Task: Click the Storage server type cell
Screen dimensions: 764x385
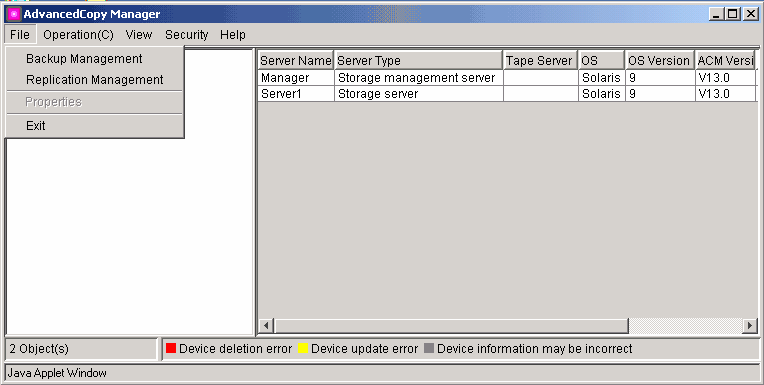Action: [x=419, y=94]
